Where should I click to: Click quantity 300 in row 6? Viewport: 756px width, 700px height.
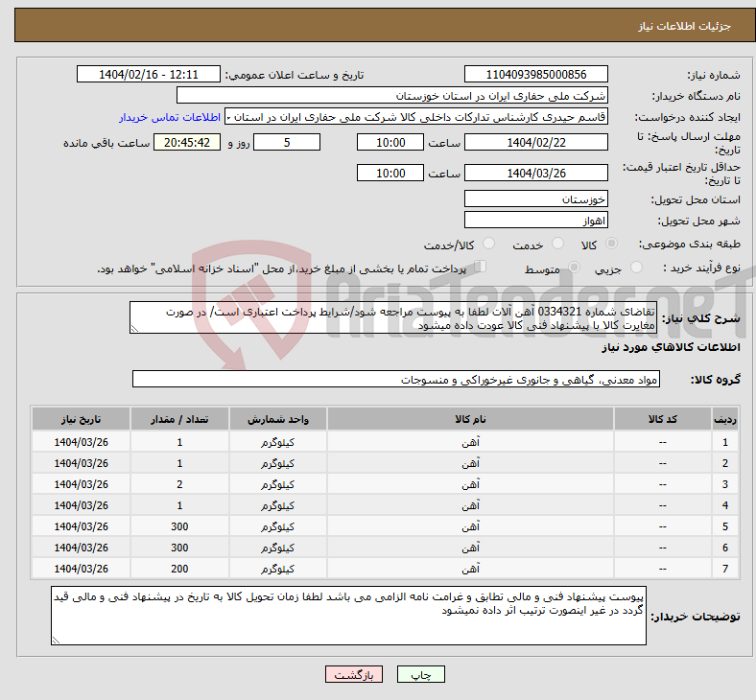pyautogui.click(x=179, y=548)
